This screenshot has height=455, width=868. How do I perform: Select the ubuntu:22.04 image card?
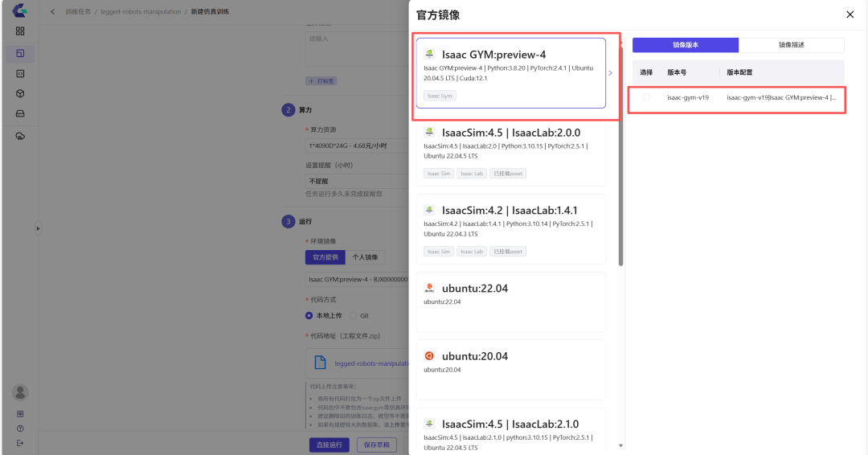511,301
